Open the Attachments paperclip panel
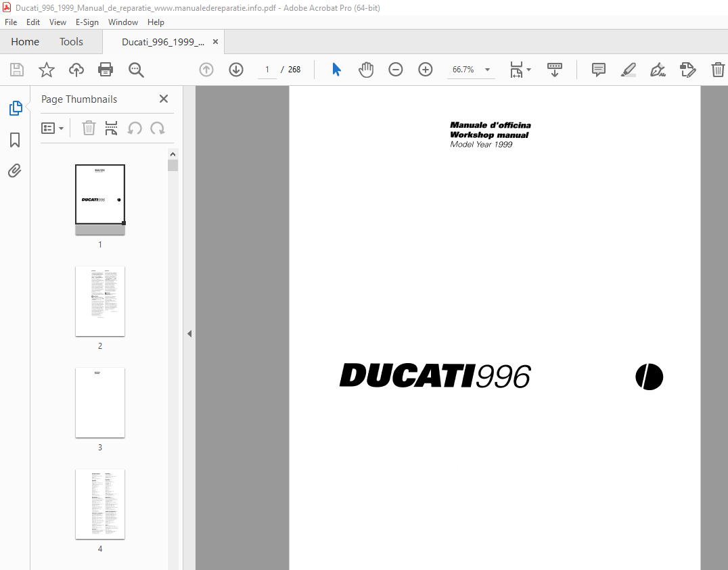Screen dimensions: 728x570 click(15, 171)
